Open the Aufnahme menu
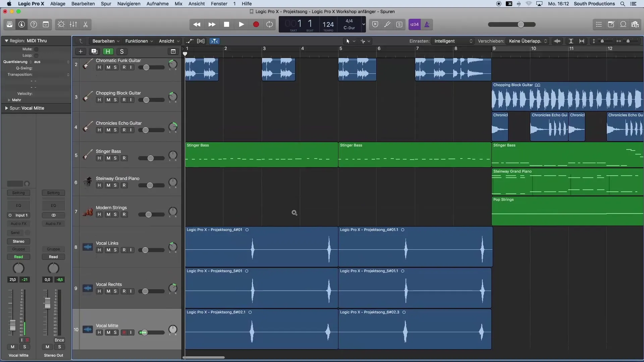Viewport: 644px width, 362px height. [x=158, y=4]
